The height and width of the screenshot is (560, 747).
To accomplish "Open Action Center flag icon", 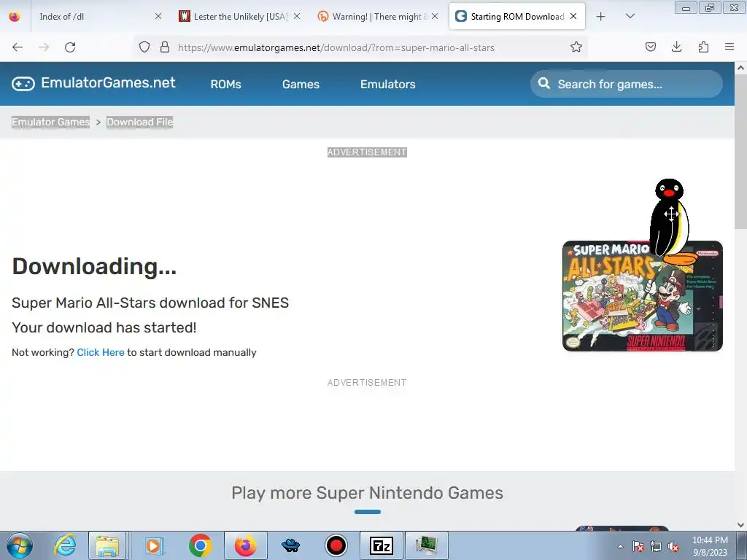I will pyautogui.click(x=638, y=546).
